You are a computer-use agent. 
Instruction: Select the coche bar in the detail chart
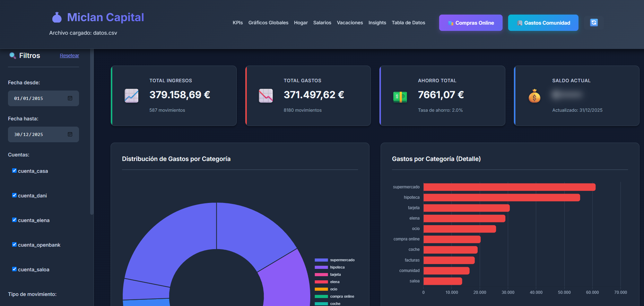(x=451, y=250)
